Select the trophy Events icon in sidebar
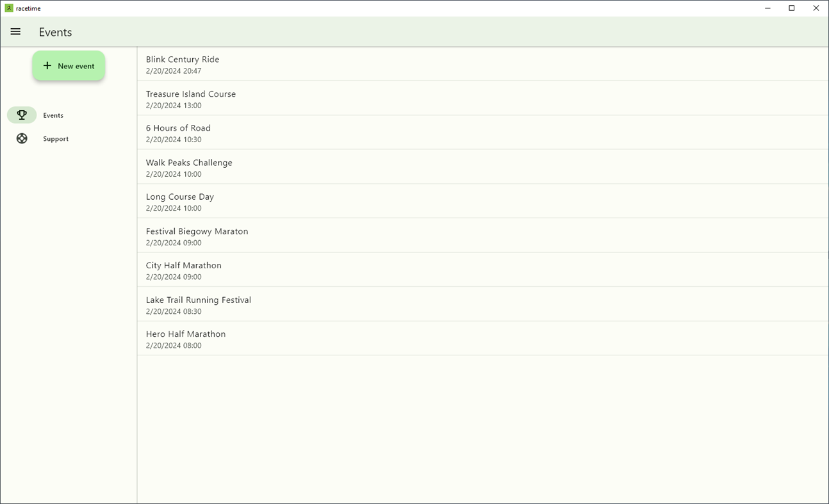 (22, 115)
